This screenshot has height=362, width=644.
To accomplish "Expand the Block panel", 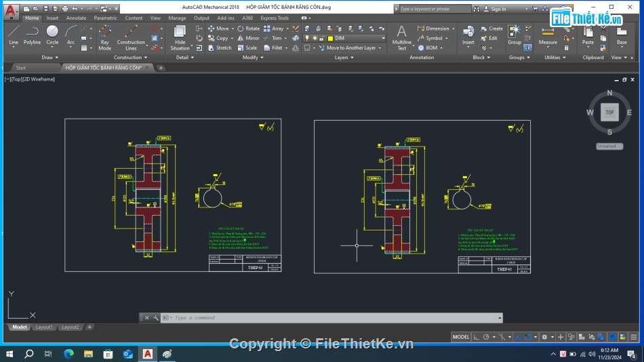I will pyautogui.click(x=481, y=58).
